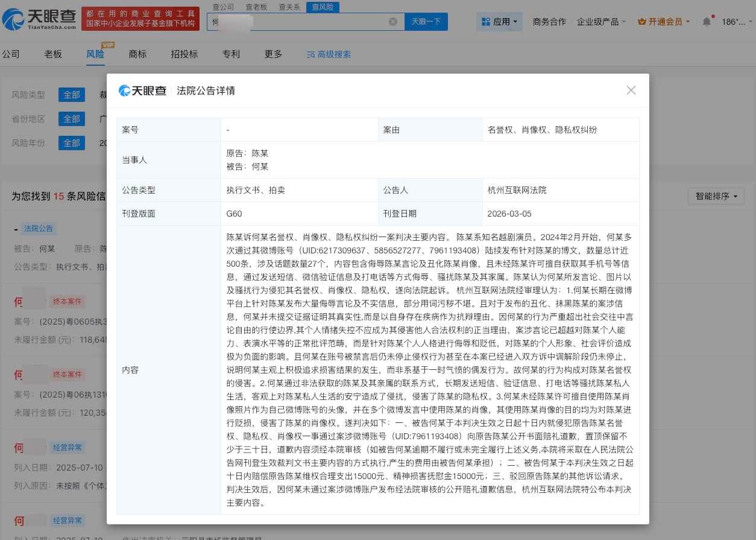Image resolution: width=756 pixels, height=540 pixels.
Task: Click the 天眼一下 search button
Action: [426, 21]
